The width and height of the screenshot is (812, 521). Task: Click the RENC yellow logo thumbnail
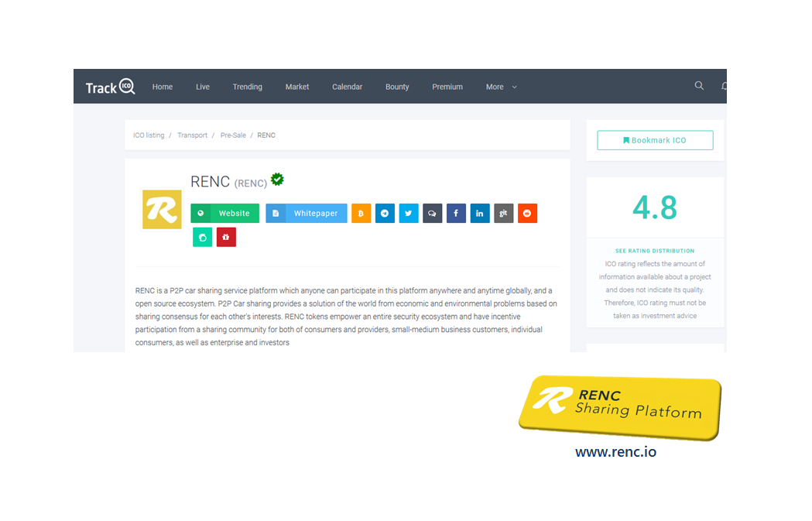[x=162, y=209]
